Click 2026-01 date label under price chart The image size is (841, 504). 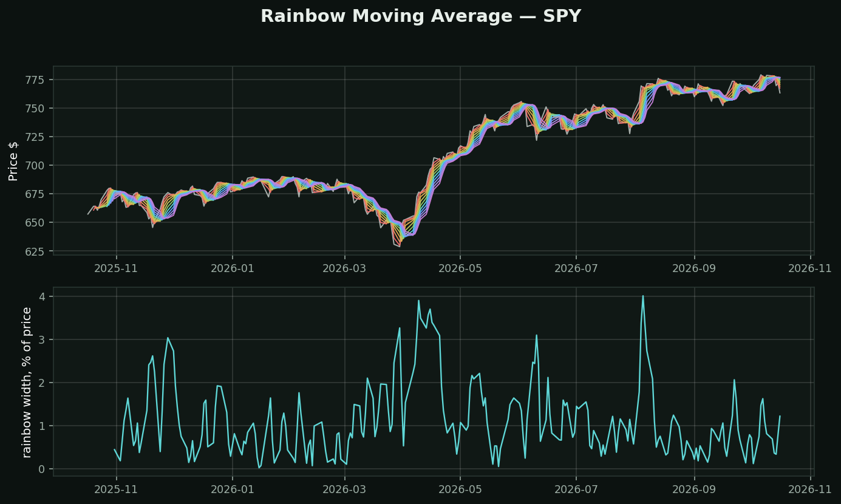click(233, 268)
